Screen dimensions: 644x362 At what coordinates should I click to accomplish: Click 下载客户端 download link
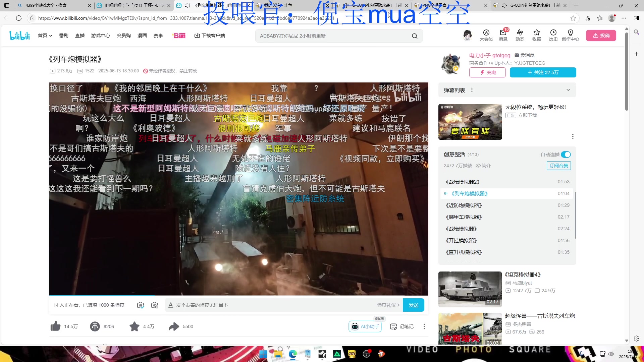pyautogui.click(x=210, y=36)
